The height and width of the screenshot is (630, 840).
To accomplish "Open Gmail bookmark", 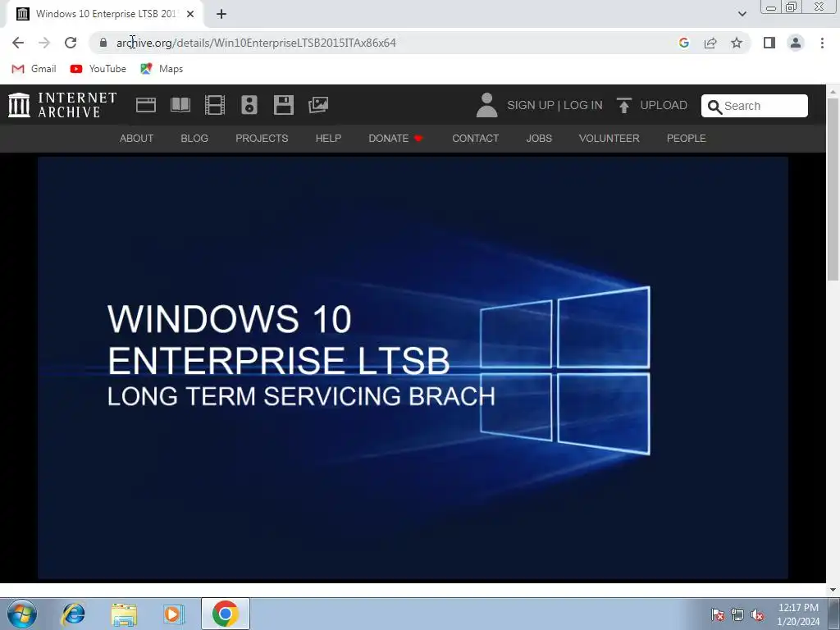I will (x=34, y=69).
